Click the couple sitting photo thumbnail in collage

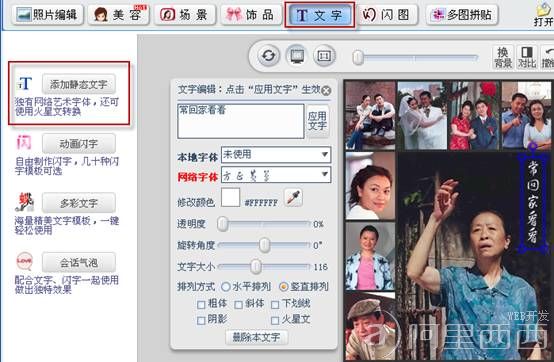coord(370,115)
